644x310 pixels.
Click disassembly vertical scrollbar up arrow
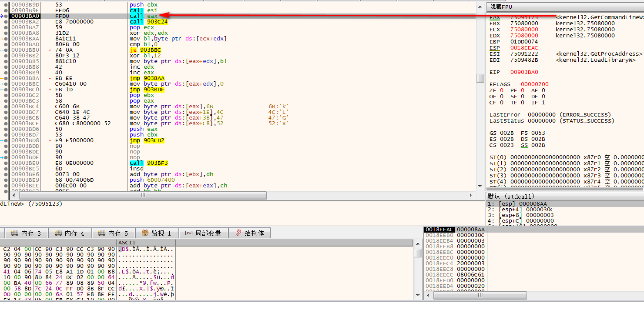[480, 6]
